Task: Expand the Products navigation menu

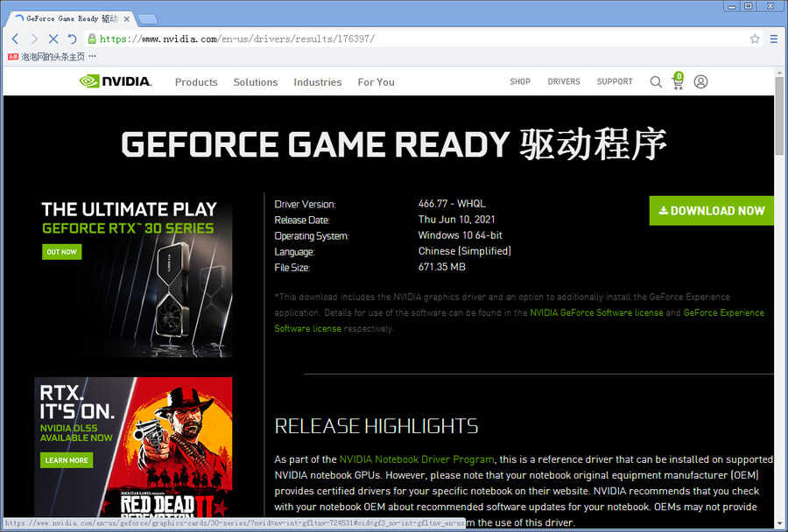Action: tap(196, 82)
